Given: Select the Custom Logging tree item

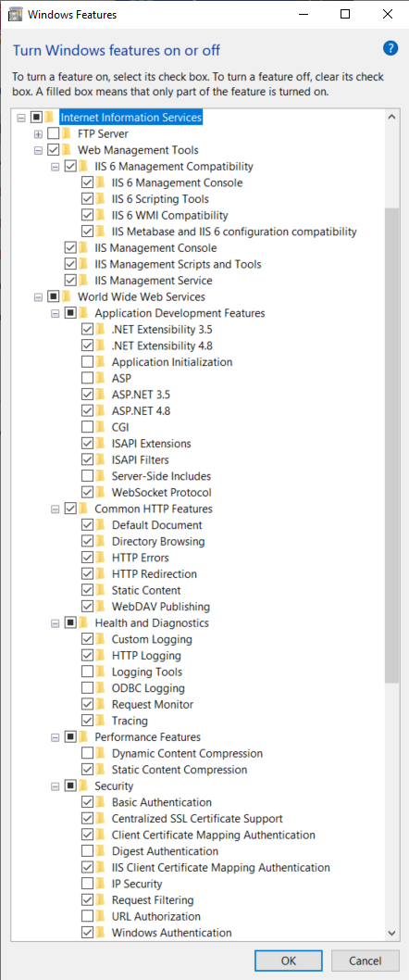Looking at the screenshot, I should [152, 639].
